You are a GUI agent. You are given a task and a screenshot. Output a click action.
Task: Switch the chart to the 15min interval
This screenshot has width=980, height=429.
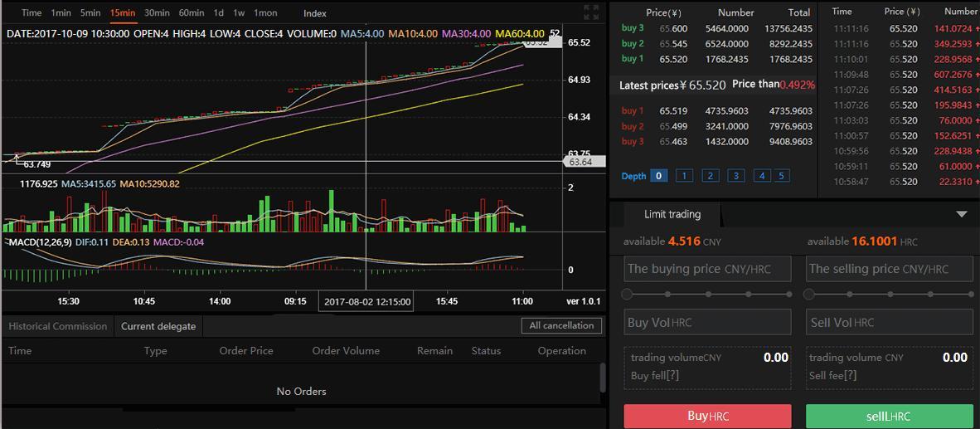tap(123, 13)
